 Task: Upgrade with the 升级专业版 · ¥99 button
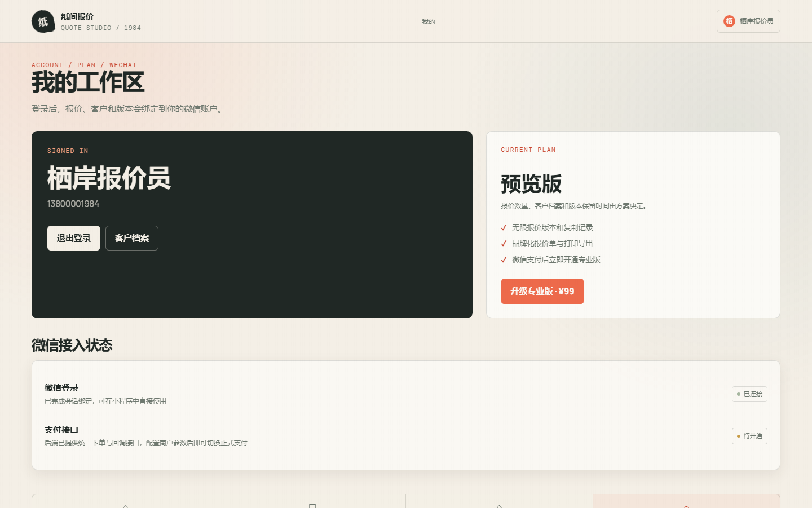coord(542,291)
